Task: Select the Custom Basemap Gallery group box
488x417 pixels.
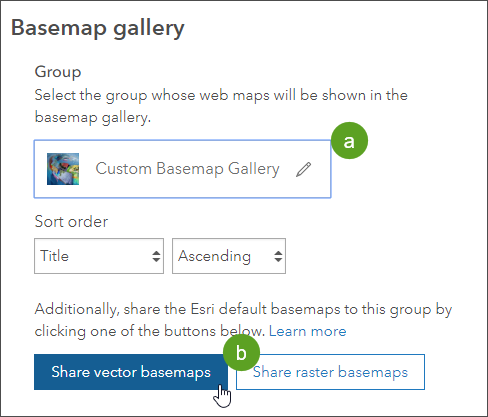Action: coord(182,169)
